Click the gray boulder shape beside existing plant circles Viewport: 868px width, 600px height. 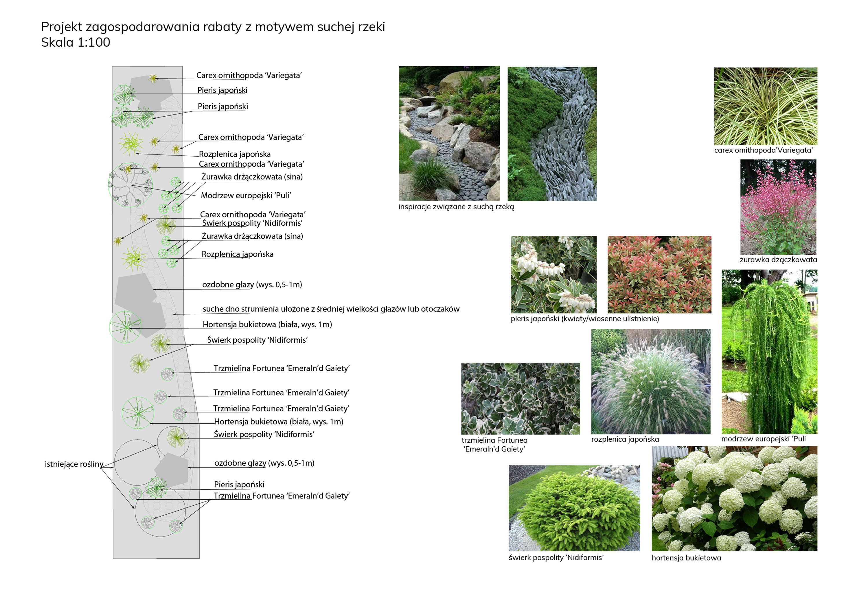[172, 469]
